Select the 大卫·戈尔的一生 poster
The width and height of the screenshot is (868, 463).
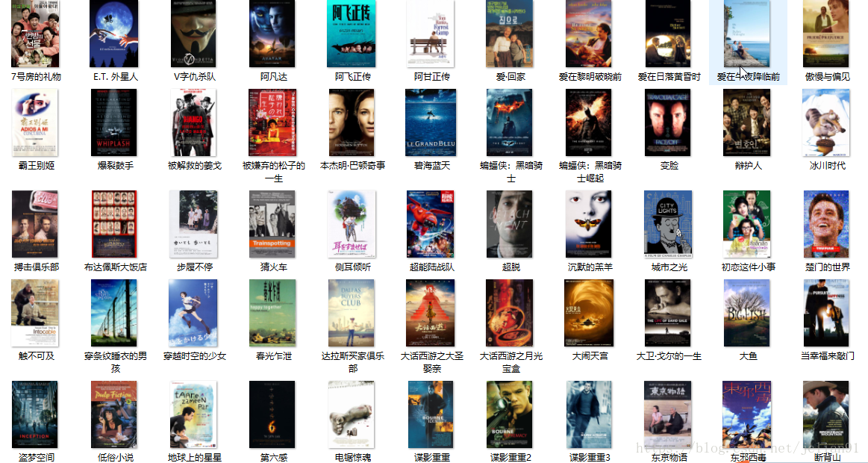click(668, 313)
